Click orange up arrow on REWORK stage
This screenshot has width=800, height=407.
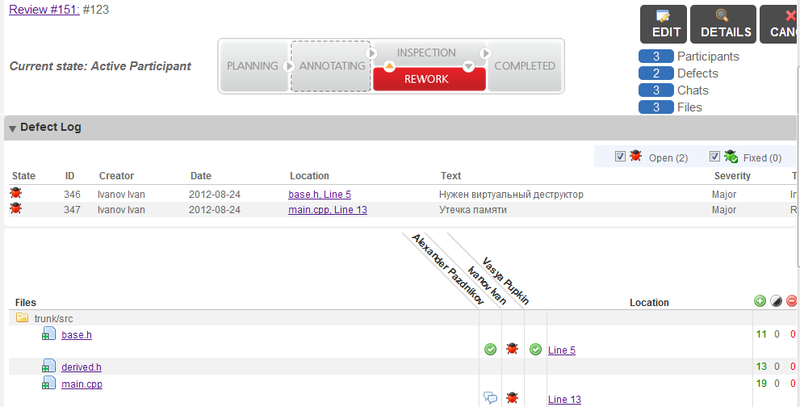[x=389, y=66]
